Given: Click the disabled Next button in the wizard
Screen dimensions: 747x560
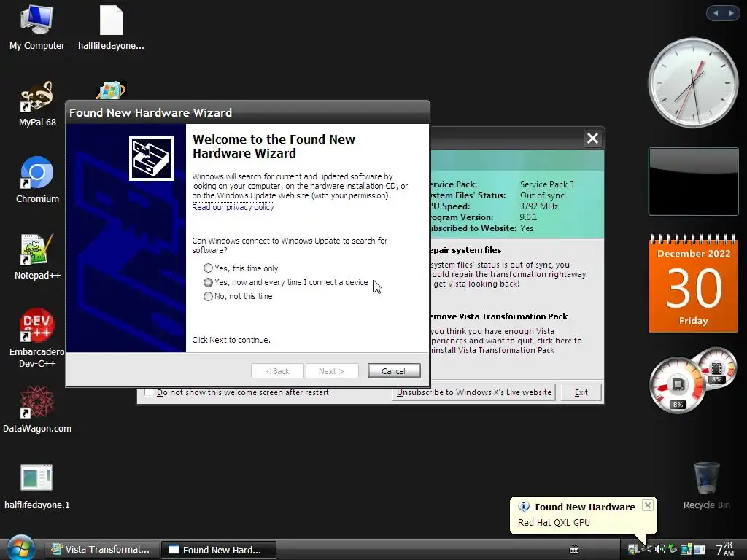Looking at the screenshot, I should 332,371.
